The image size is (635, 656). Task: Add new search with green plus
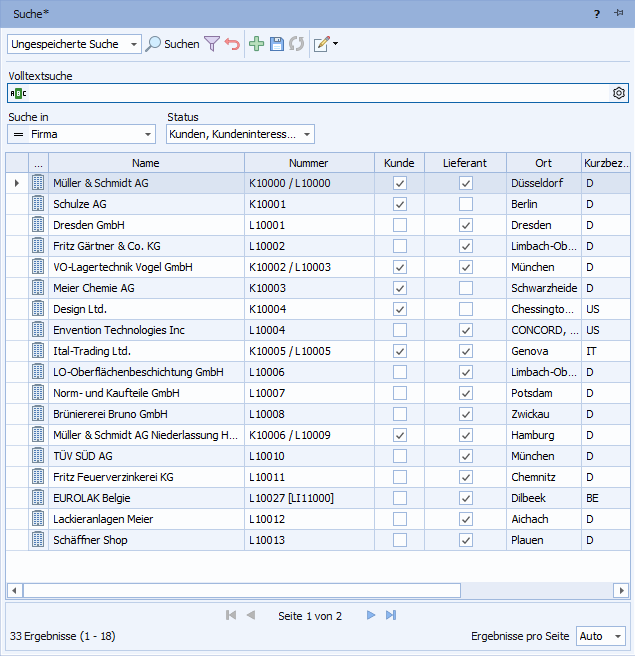257,44
